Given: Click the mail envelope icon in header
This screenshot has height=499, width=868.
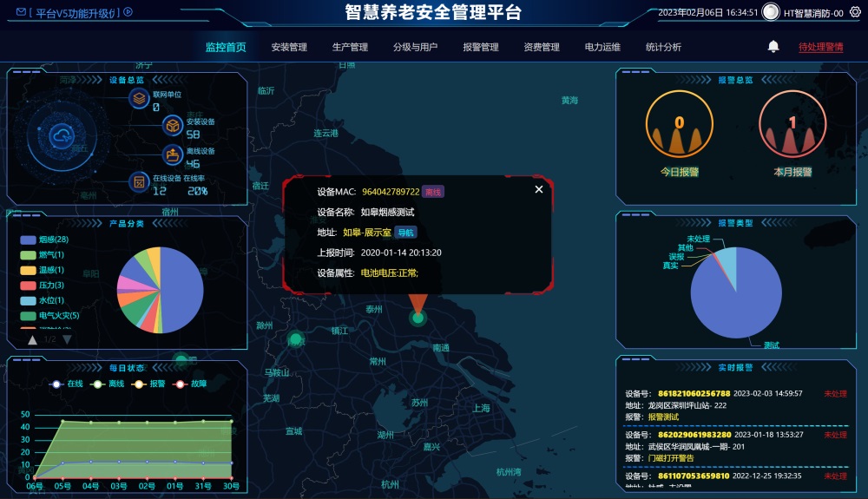Looking at the screenshot, I should [x=21, y=11].
